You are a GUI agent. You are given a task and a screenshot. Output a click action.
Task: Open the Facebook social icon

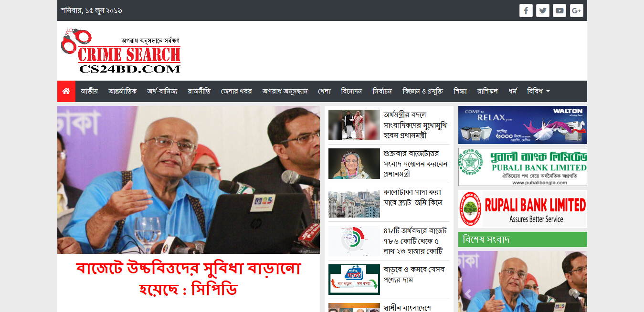pyautogui.click(x=526, y=10)
